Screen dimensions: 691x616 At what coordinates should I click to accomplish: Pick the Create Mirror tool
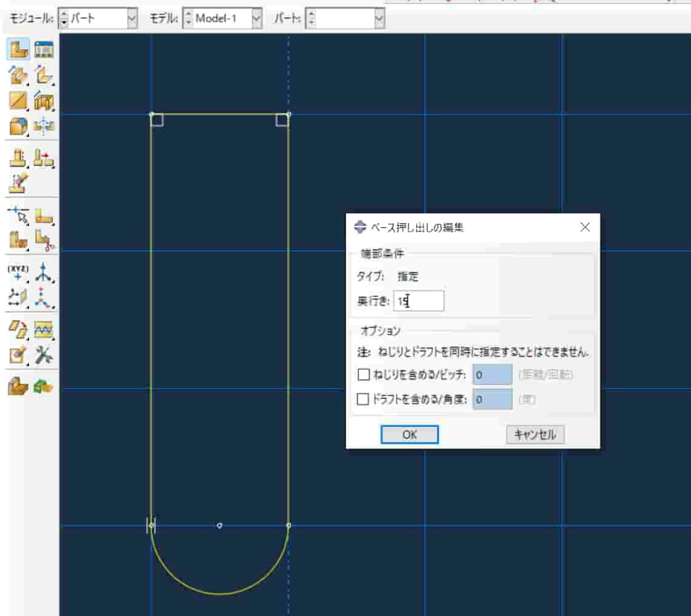pos(44,126)
